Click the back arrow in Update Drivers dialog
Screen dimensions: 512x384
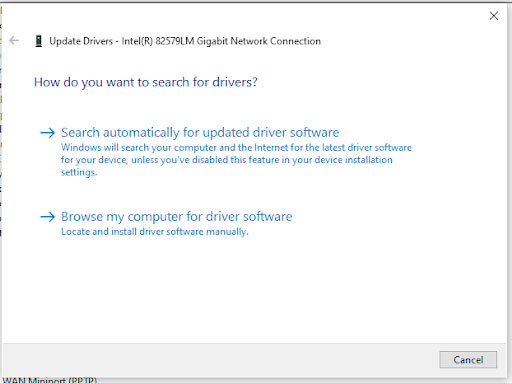click(x=14, y=41)
